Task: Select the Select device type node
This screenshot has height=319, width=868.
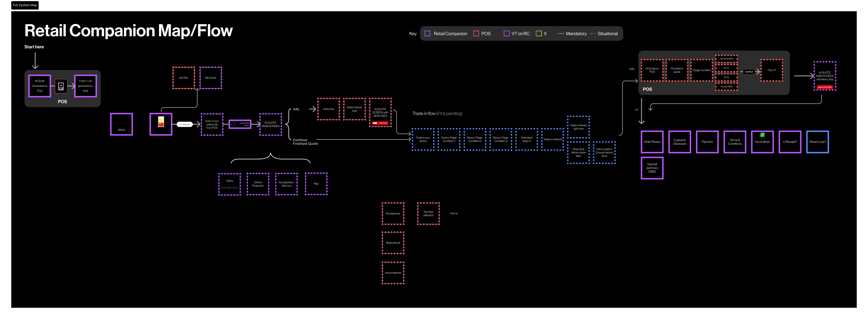Action: point(355,109)
